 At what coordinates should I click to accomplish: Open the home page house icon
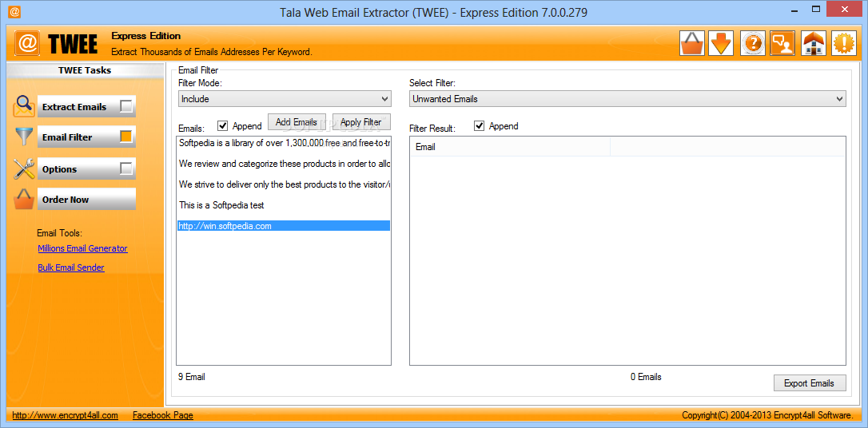[813, 44]
